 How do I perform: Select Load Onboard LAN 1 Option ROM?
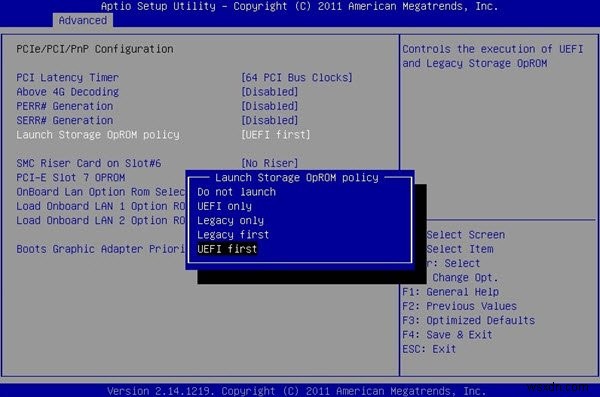pyautogui.click(x=101, y=206)
